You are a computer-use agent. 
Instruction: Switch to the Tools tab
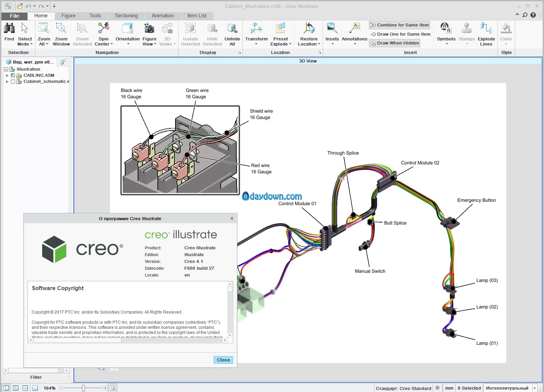95,16
